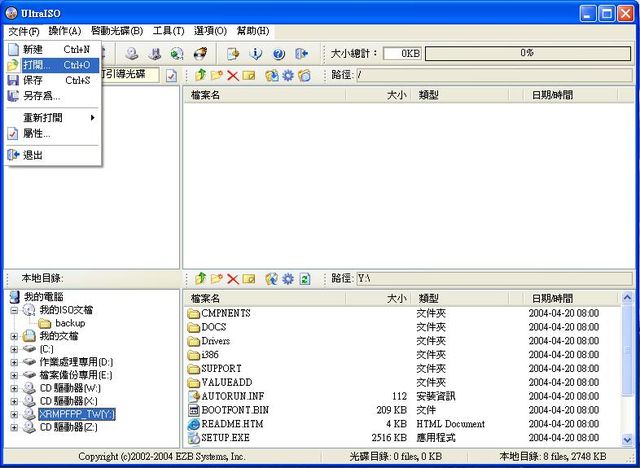Expand the CD 驅動器(Z:) node
Viewport: 640px width, 468px height.
tap(14, 428)
